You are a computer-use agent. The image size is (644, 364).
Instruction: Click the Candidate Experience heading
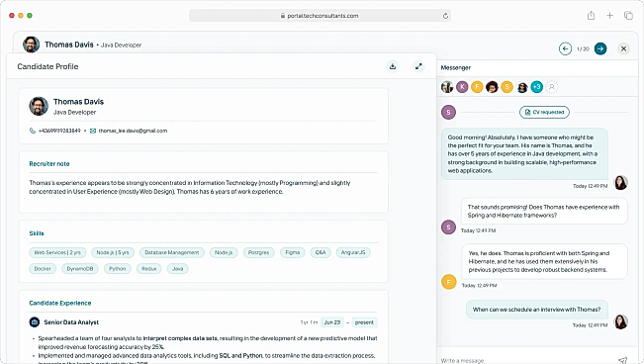coord(60,303)
